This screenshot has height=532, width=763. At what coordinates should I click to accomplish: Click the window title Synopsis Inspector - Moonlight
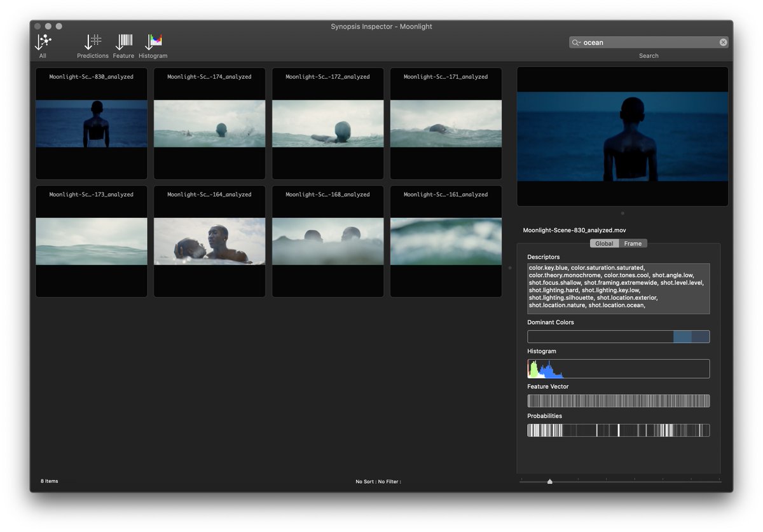click(x=381, y=27)
